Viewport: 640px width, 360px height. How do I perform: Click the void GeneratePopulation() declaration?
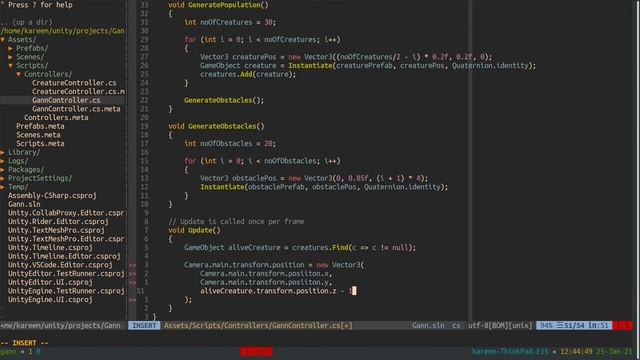(218, 5)
